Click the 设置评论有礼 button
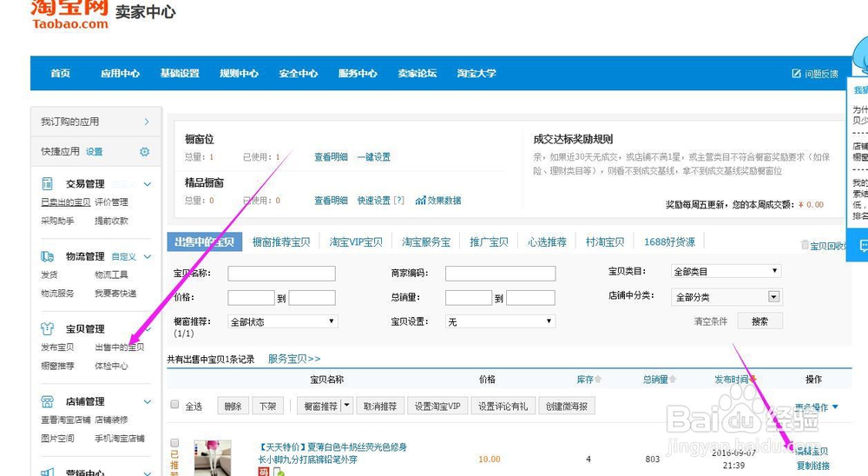 [x=503, y=407]
